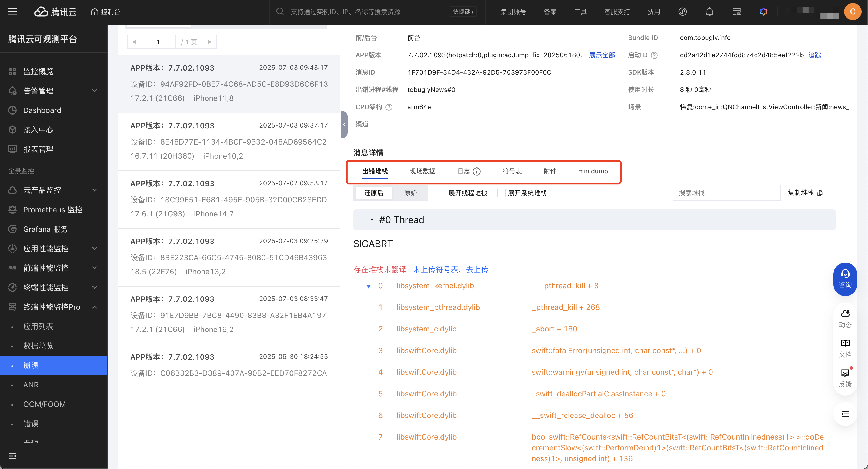Open account avatar C
Screen dimensions: 868x469
[853, 12]
